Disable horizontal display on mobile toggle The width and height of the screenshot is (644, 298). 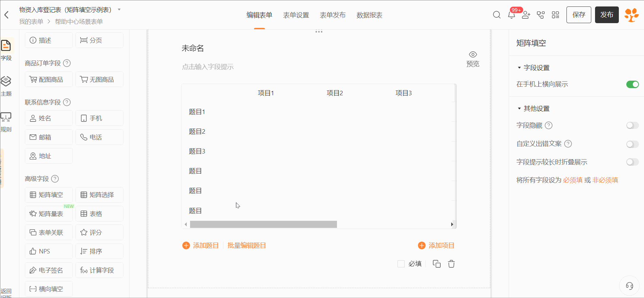tap(632, 84)
